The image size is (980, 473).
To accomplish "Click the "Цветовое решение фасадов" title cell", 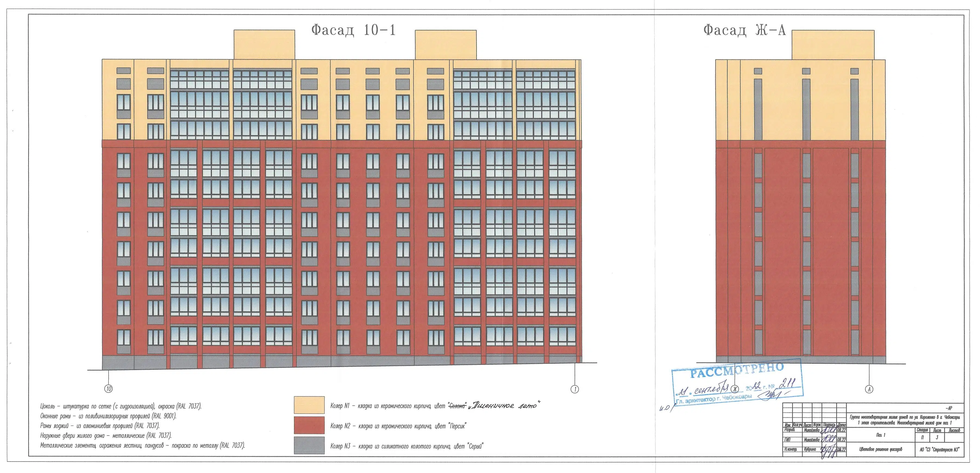I will tap(881, 449).
